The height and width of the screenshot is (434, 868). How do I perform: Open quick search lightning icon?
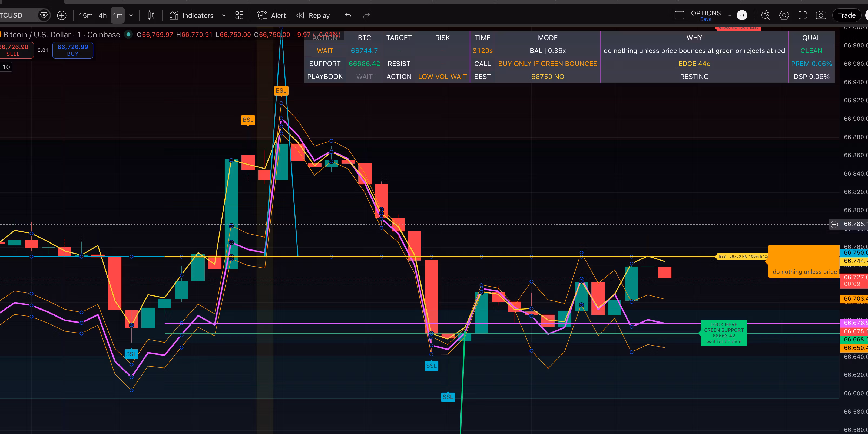[766, 15]
